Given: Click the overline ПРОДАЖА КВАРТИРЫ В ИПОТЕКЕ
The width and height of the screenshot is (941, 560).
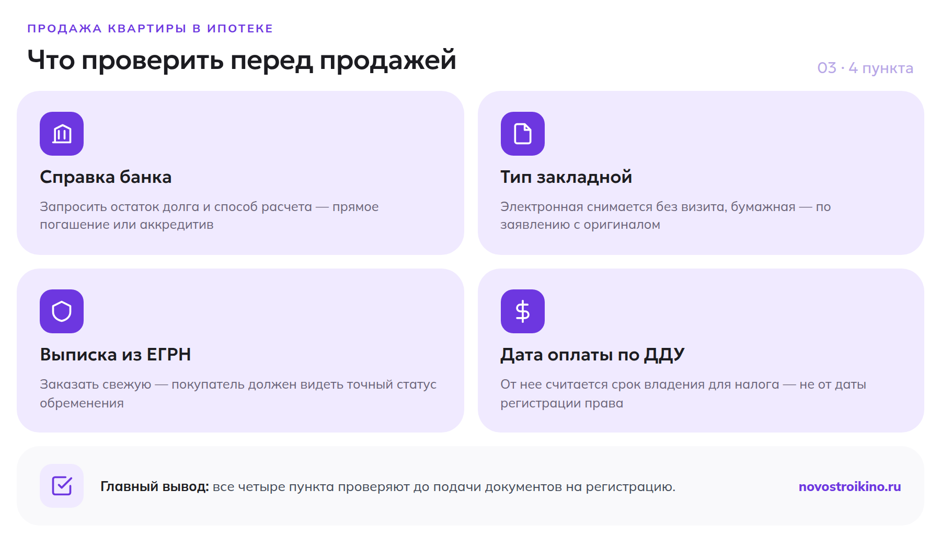Looking at the screenshot, I should 150,28.
